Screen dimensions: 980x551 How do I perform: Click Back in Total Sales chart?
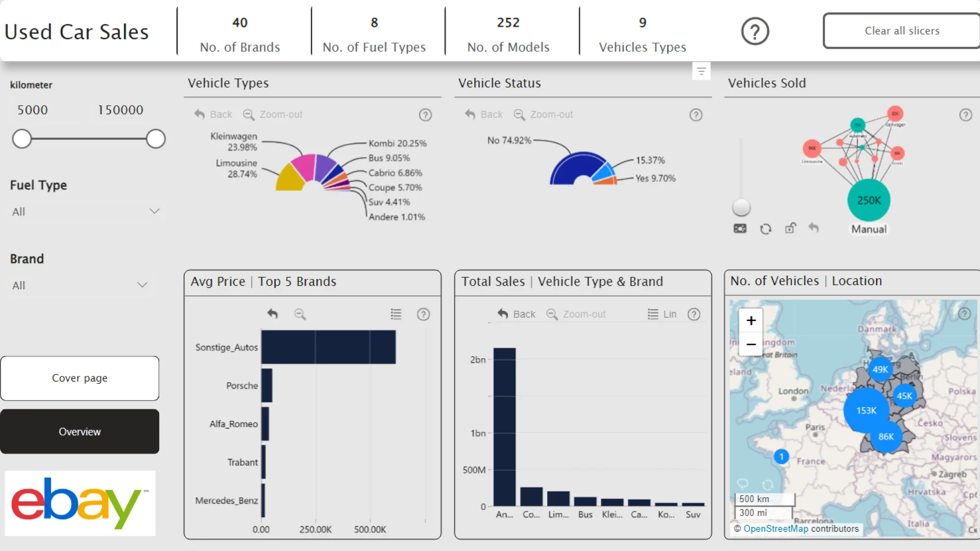[516, 314]
